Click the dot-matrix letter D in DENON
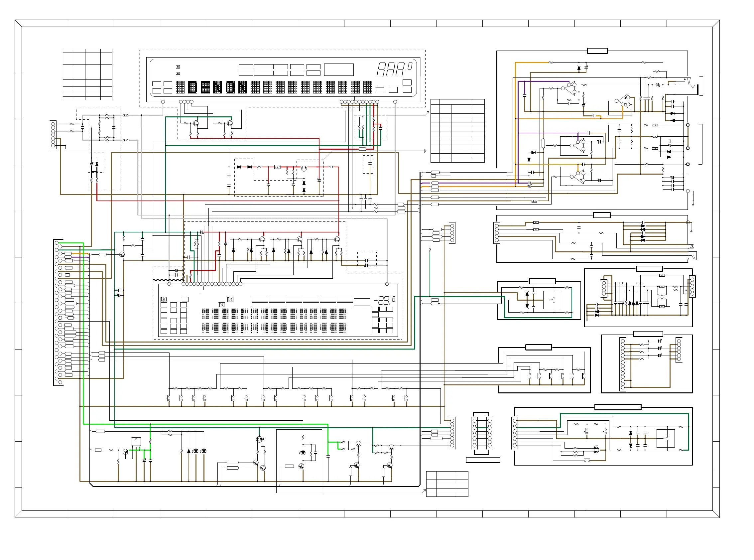This screenshot has height=560, width=754. click(193, 87)
